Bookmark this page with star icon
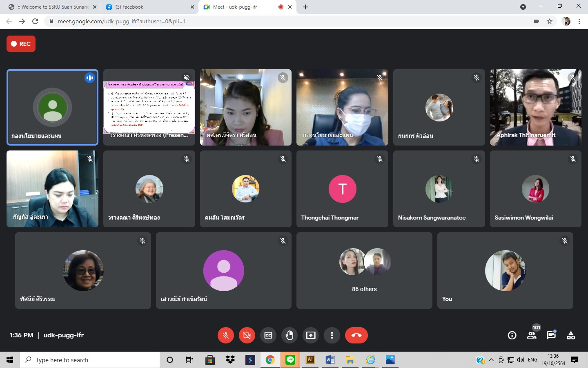The height and width of the screenshot is (368, 588). click(550, 21)
